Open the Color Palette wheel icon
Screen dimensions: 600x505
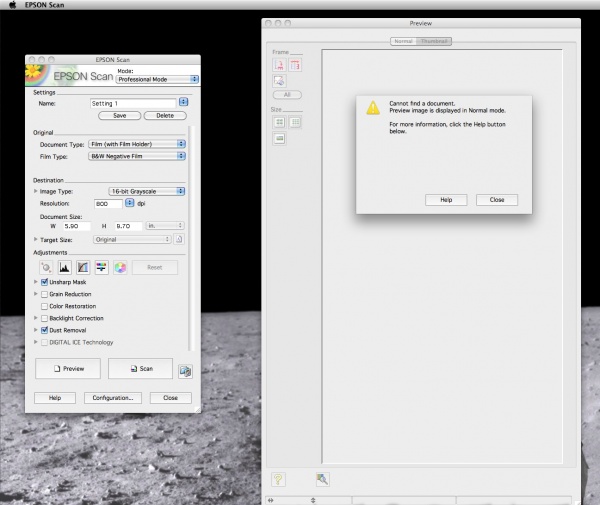pyautogui.click(x=120, y=267)
